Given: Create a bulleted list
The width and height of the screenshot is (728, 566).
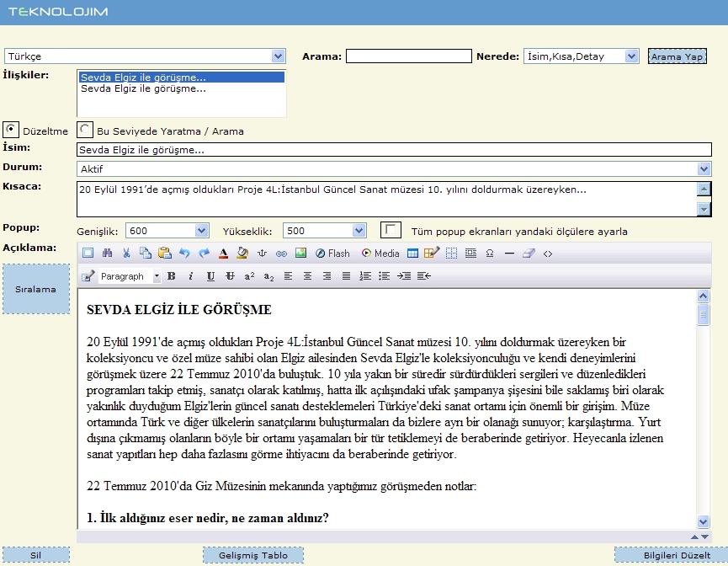Looking at the screenshot, I should coord(385,276).
